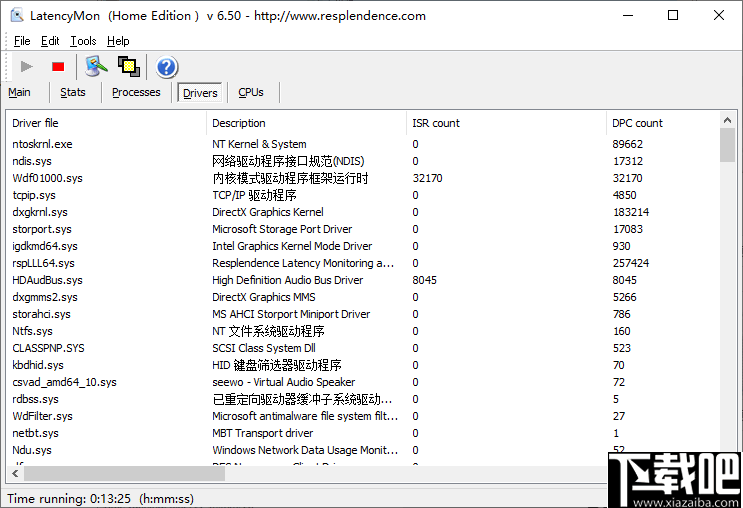Click High Definition Audio Bus Driver description
Image resolution: width=743 pixels, height=508 pixels.
pyautogui.click(x=288, y=281)
